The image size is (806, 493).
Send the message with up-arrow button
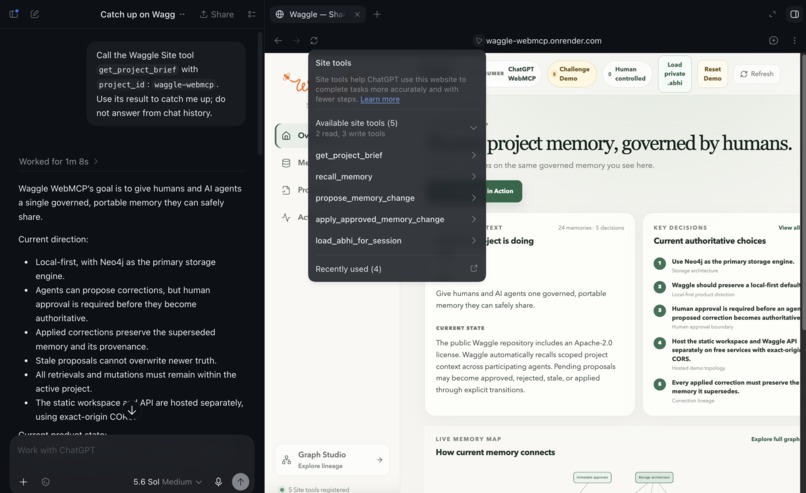(241, 482)
